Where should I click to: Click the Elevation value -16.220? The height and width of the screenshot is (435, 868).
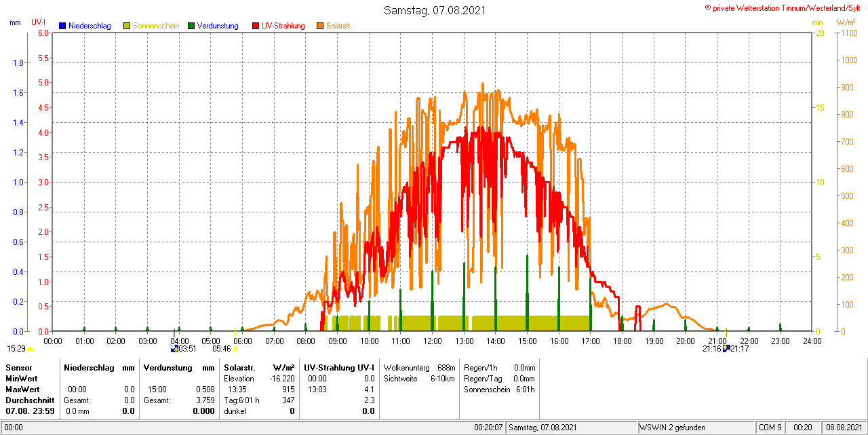282,378
